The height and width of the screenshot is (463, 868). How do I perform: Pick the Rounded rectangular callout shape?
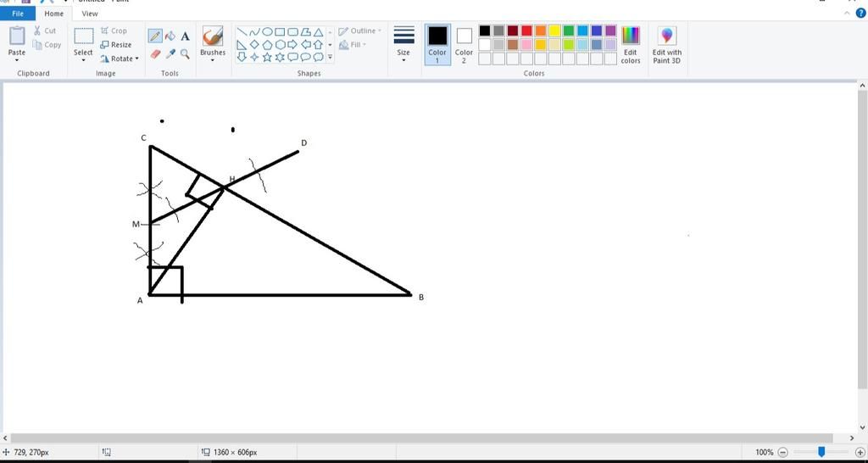[x=292, y=57]
